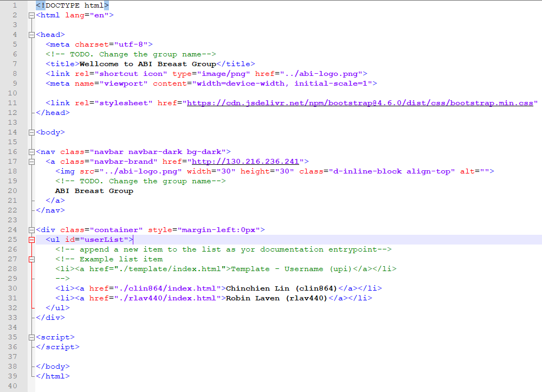Collapse the nav element fold marker
Screen dimensions: 542x392
click(x=31, y=152)
